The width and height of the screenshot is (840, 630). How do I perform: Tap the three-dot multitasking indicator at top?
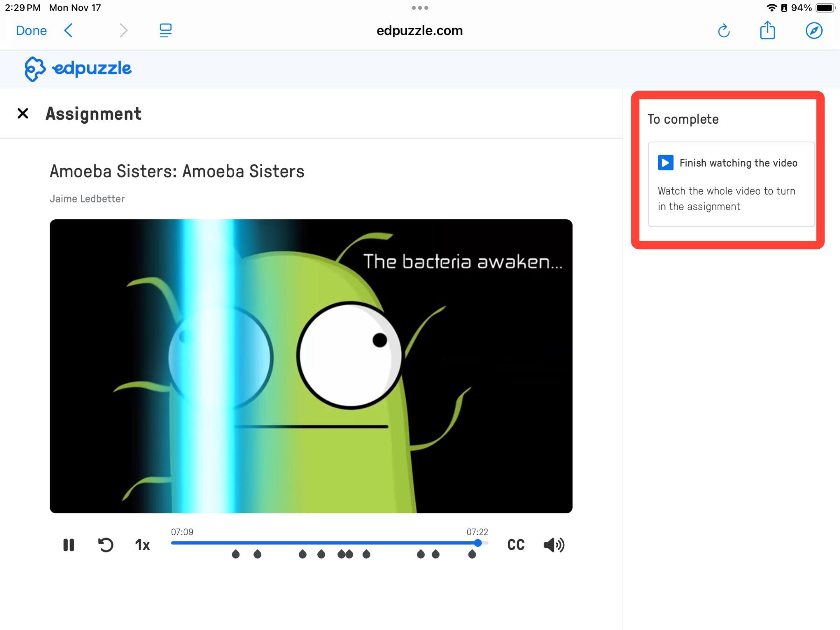click(x=420, y=7)
